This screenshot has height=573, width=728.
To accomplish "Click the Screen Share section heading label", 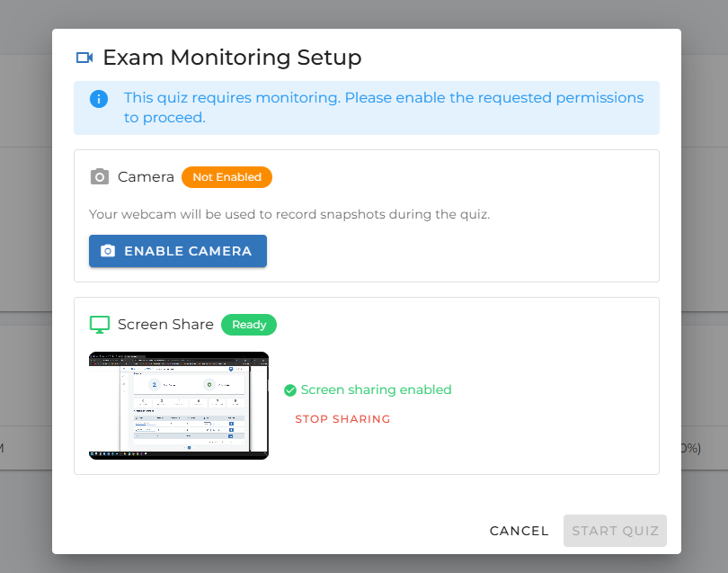I will (x=165, y=324).
